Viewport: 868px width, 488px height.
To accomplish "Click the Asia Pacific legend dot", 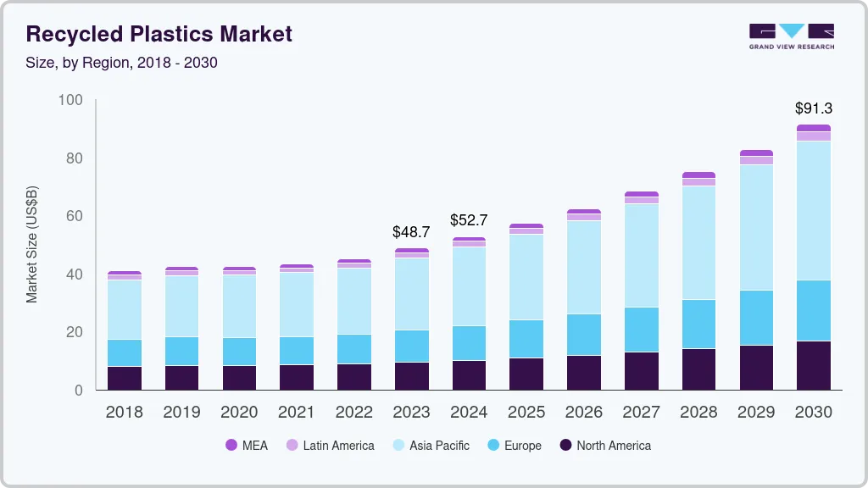I will click(398, 445).
